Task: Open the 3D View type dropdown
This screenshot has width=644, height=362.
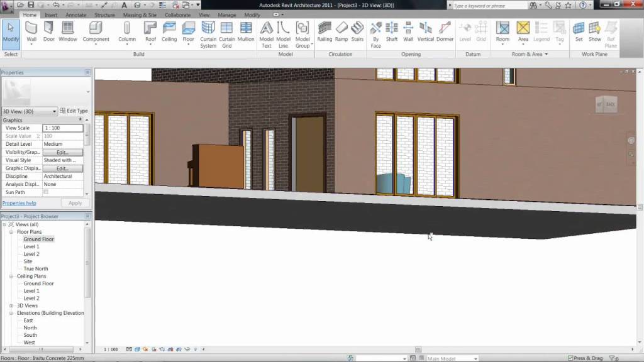Action: coord(54,111)
